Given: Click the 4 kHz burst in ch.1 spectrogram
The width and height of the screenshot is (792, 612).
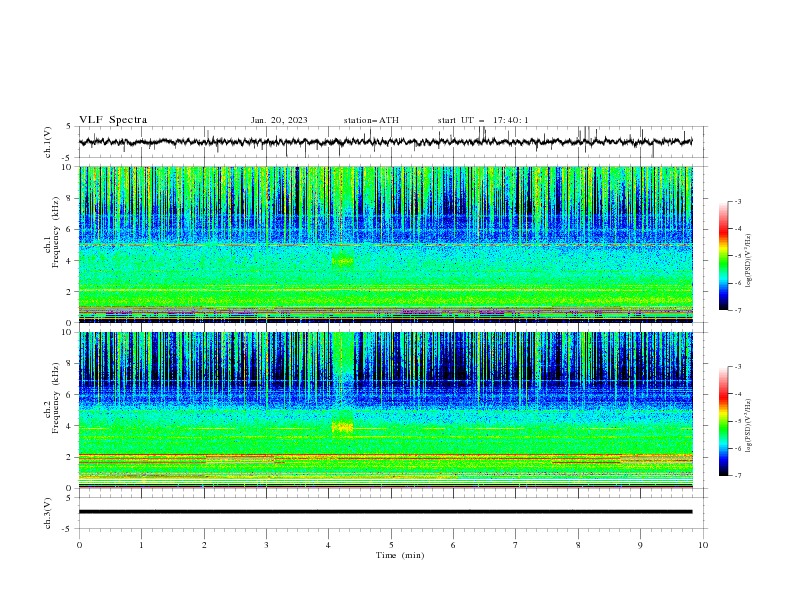Looking at the screenshot, I should pyautogui.click(x=342, y=261).
